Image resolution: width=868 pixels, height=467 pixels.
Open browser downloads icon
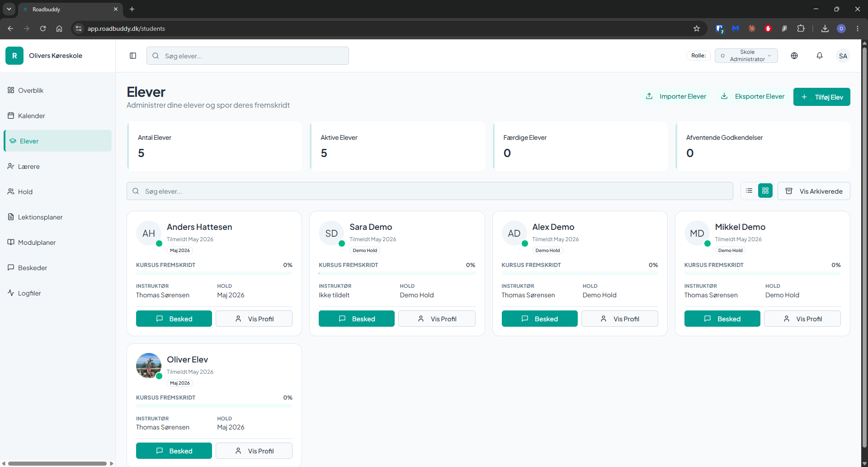[x=825, y=29]
